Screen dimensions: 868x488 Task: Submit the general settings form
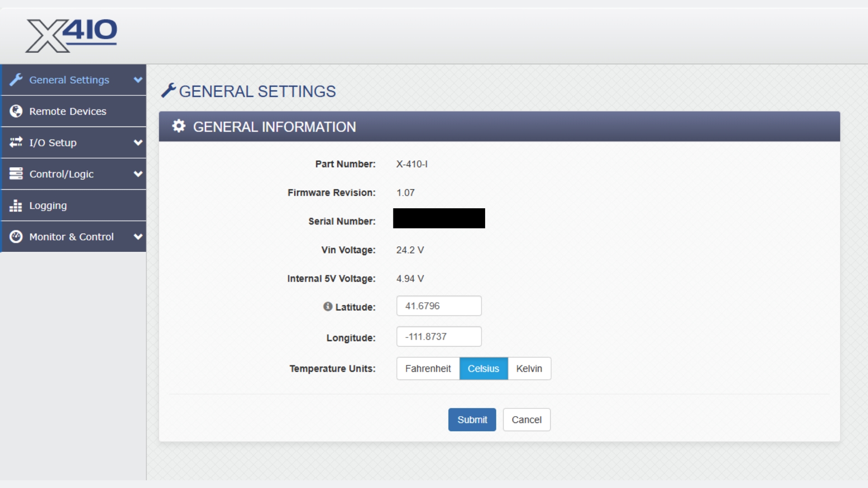(472, 419)
